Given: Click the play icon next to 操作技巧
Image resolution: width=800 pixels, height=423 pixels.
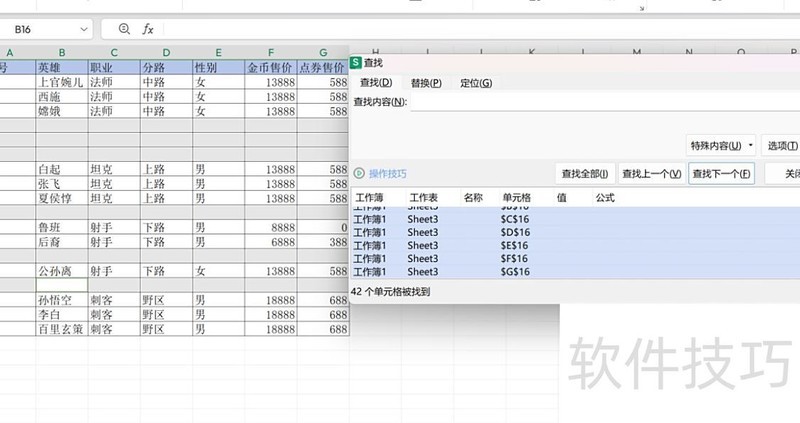Looking at the screenshot, I should pos(359,173).
